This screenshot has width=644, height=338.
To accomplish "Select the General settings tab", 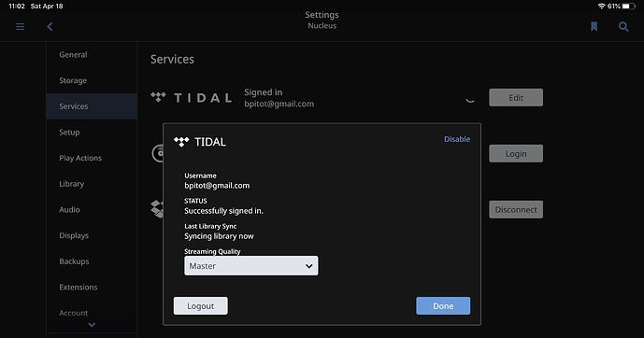I will point(92,54).
